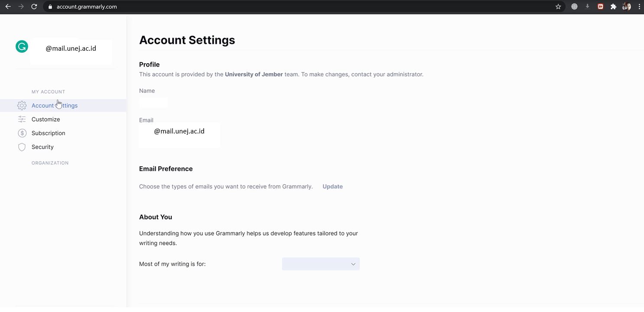
Task: Click the Account Settings gear icon
Action: click(22, 105)
